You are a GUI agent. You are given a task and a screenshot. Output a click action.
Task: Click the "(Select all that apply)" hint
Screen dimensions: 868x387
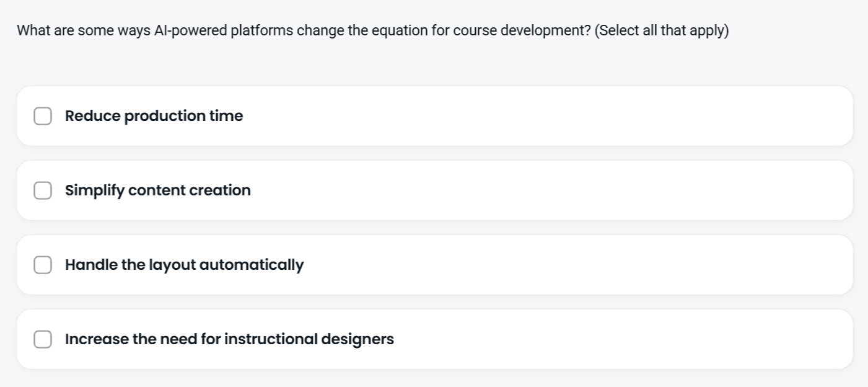point(661,30)
